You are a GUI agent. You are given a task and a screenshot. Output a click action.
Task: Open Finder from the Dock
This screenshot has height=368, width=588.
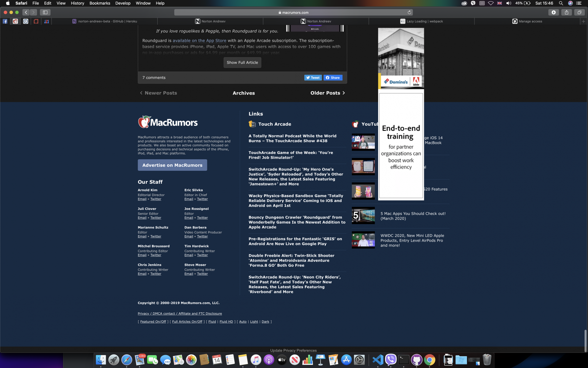tap(101, 360)
